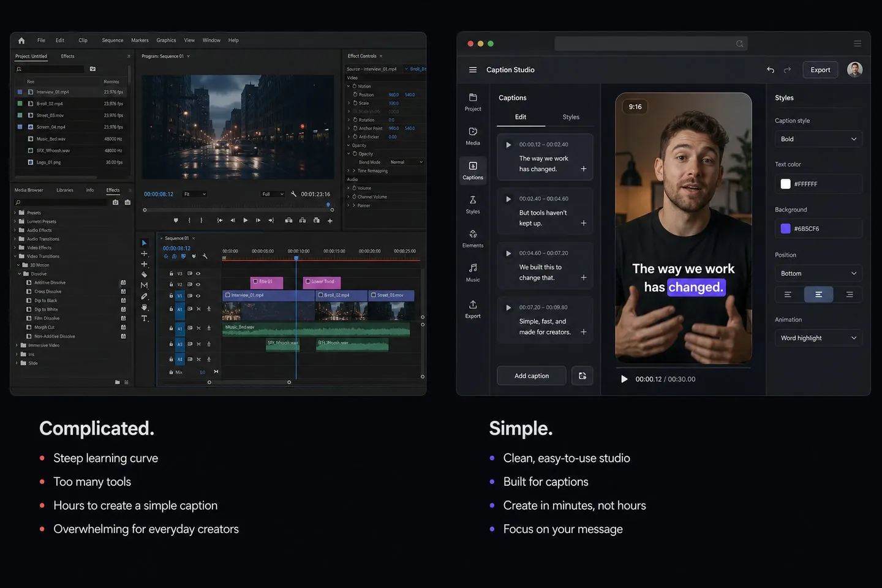Play the Caption Studio preview video
The width and height of the screenshot is (882, 588).
(624, 379)
